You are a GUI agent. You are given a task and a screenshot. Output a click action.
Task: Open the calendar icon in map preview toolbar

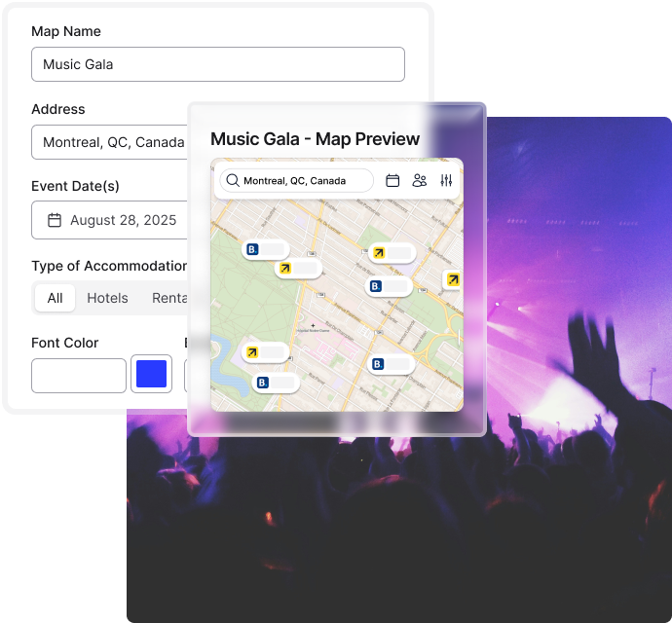tap(392, 180)
